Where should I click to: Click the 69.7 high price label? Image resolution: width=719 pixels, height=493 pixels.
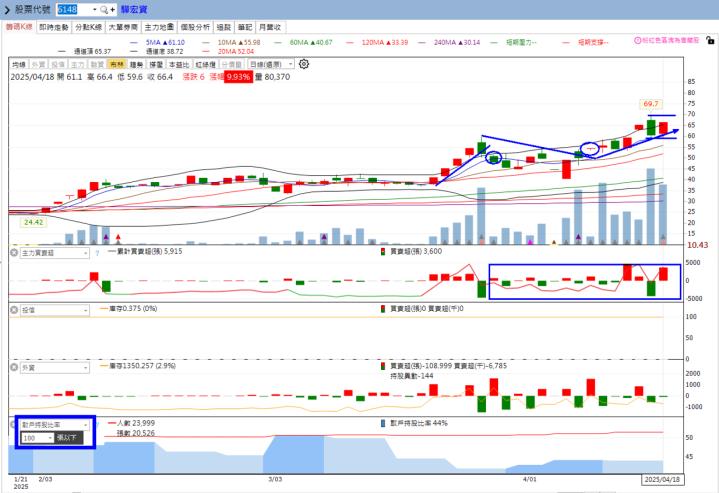pos(651,104)
